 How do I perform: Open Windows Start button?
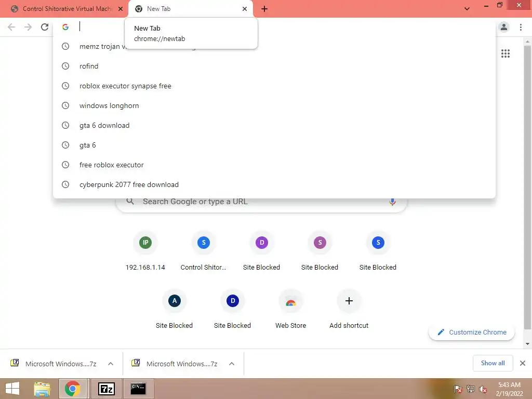12,389
